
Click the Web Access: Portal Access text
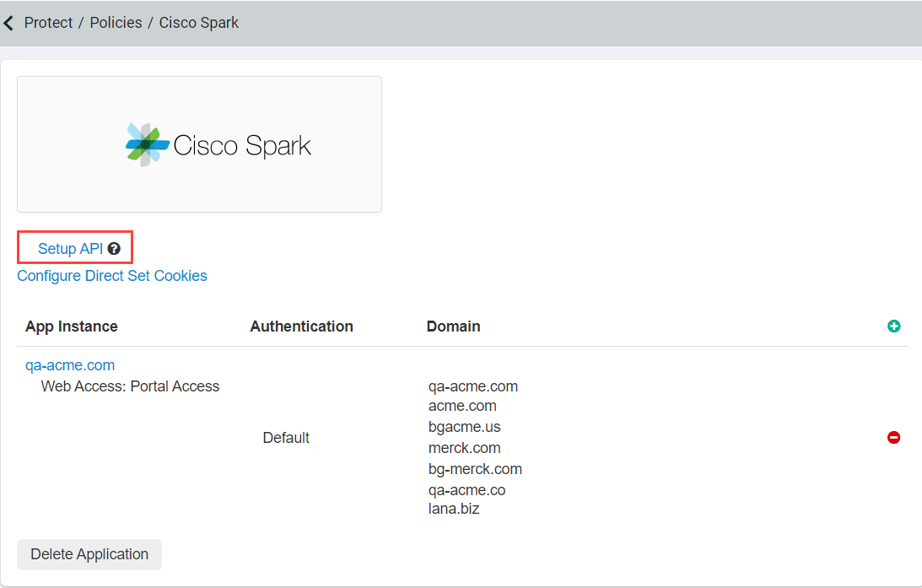point(130,386)
